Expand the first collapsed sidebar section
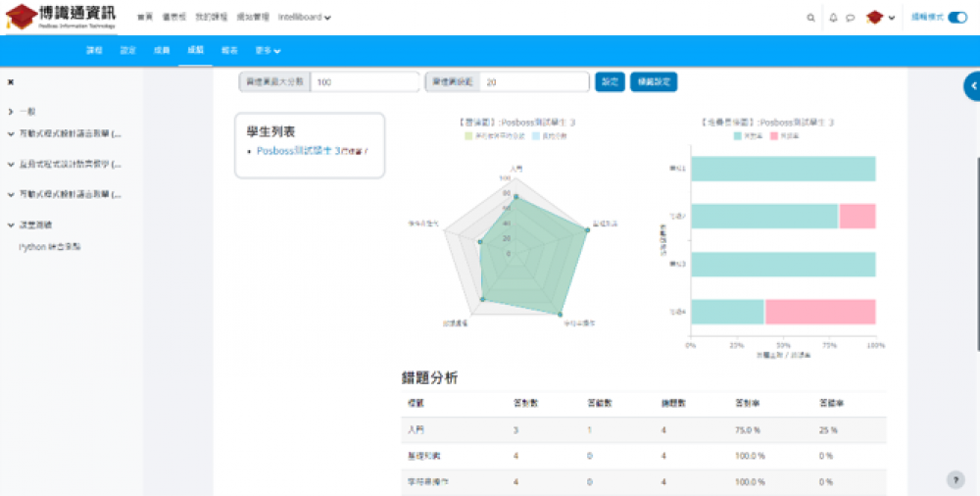Screen dimensions: 980x496 coord(11,112)
